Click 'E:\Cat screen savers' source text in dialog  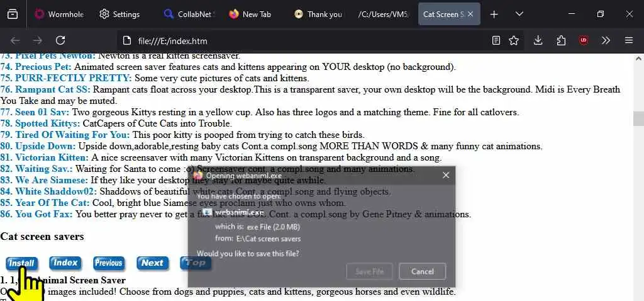[x=269, y=239]
